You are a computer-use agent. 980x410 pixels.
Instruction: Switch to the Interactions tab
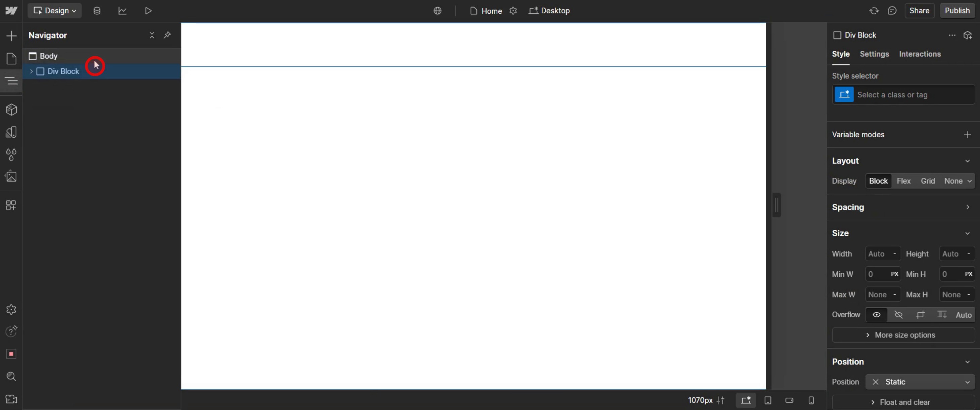[920, 54]
